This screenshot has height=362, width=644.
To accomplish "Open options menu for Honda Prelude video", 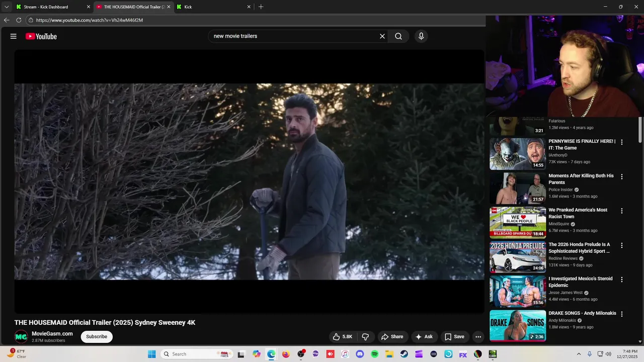I will click(622, 245).
